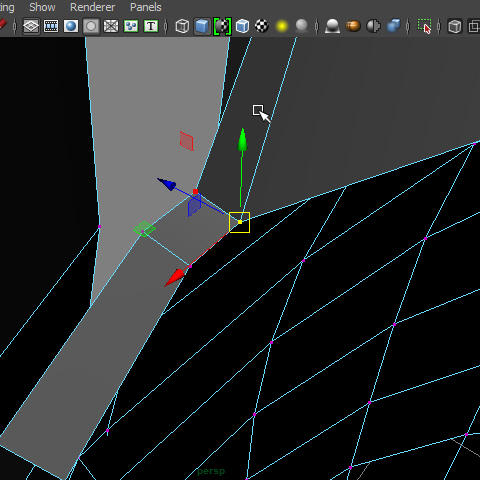Toggle Use Default Material checker icon

coord(222,26)
